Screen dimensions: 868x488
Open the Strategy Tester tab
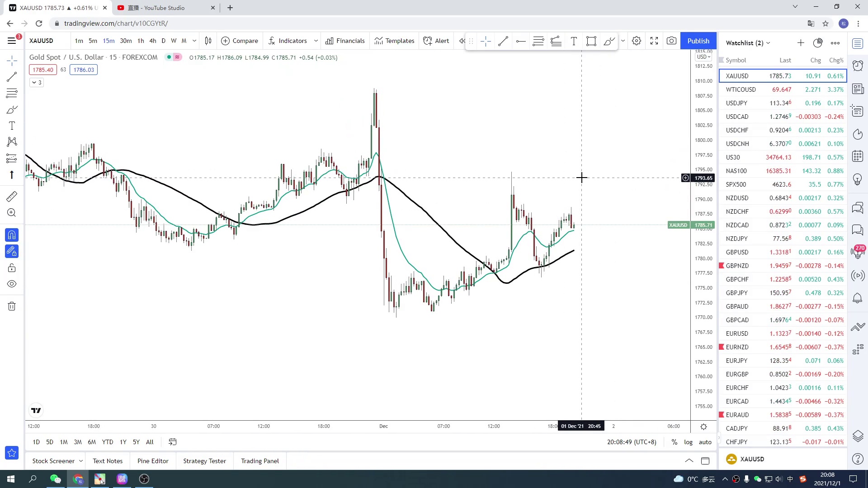click(x=204, y=461)
